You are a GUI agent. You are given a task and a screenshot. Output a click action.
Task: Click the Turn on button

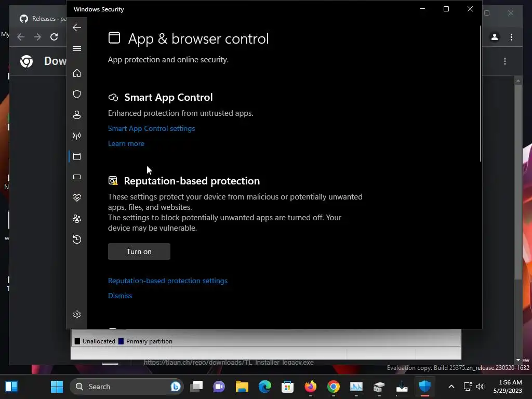point(139,251)
